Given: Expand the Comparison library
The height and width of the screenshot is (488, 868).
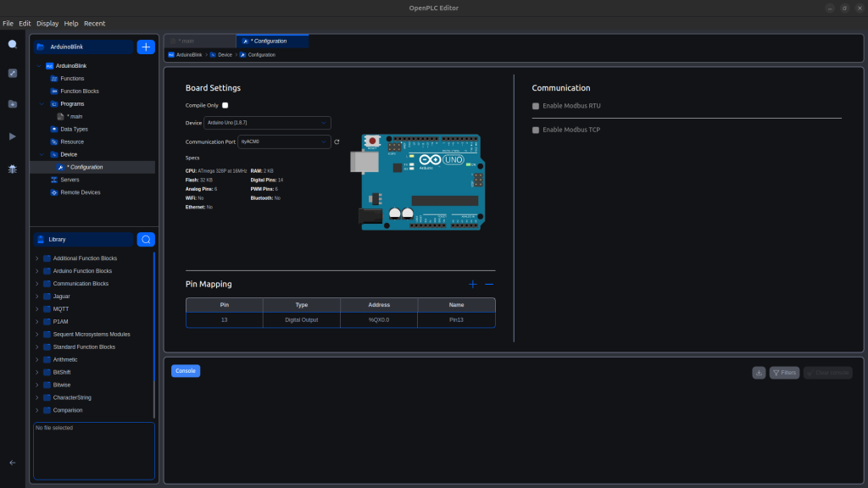Looking at the screenshot, I should pos(37,411).
